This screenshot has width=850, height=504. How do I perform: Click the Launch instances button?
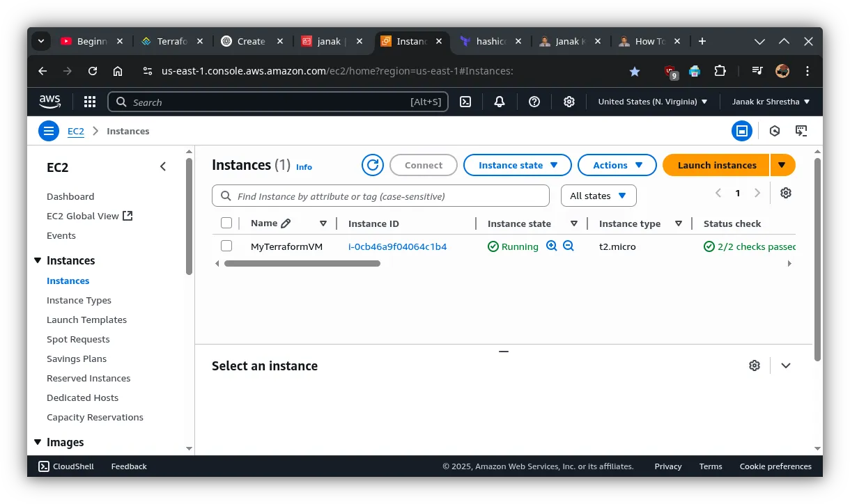(716, 165)
